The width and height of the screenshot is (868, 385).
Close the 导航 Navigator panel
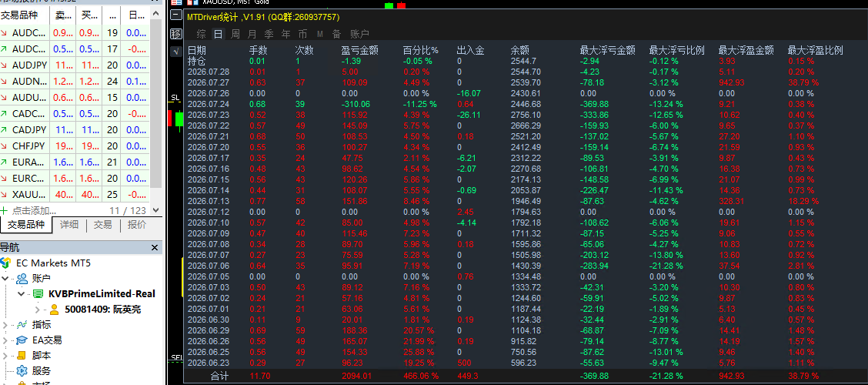point(155,248)
